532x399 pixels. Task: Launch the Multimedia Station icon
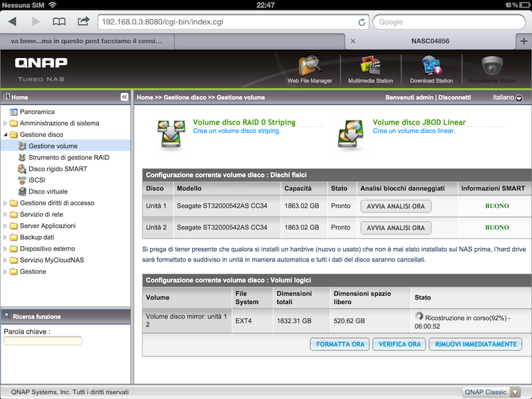tap(370, 67)
